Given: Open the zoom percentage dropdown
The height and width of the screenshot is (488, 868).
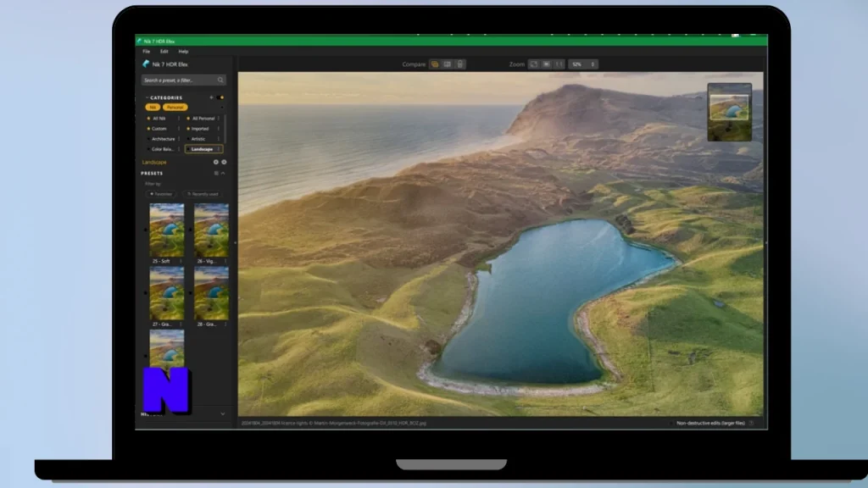Looking at the screenshot, I should tap(583, 64).
